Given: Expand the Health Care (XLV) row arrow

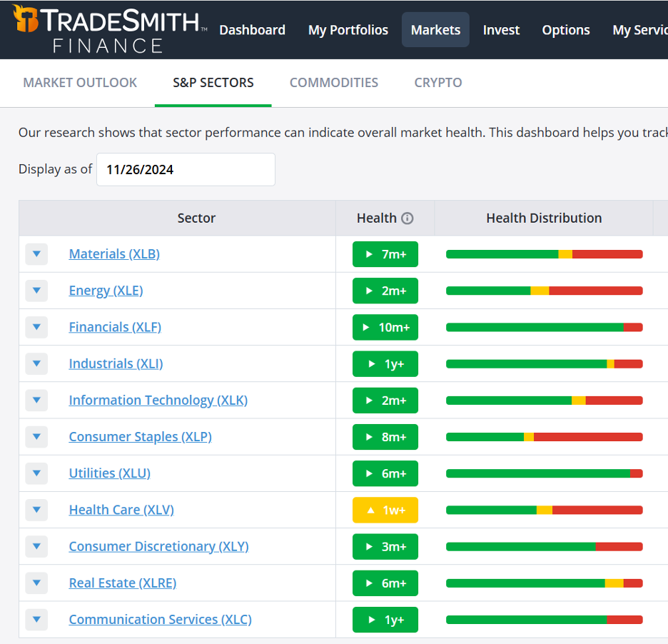Looking at the screenshot, I should point(36,510).
